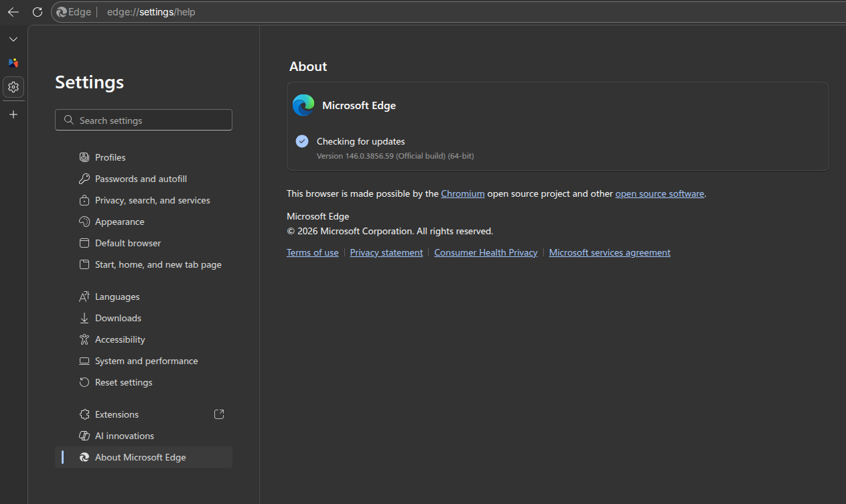Viewport: 846px width, 504px height.
Task: Open the Privacy statement link
Action: tap(386, 252)
